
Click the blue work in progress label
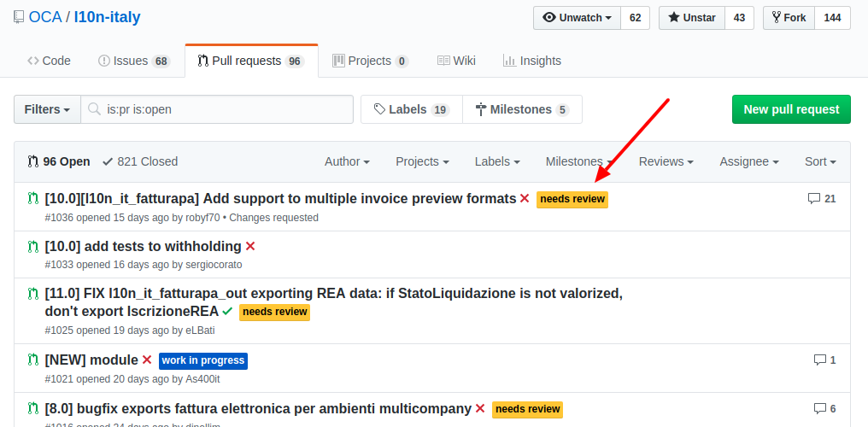point(203,360)
